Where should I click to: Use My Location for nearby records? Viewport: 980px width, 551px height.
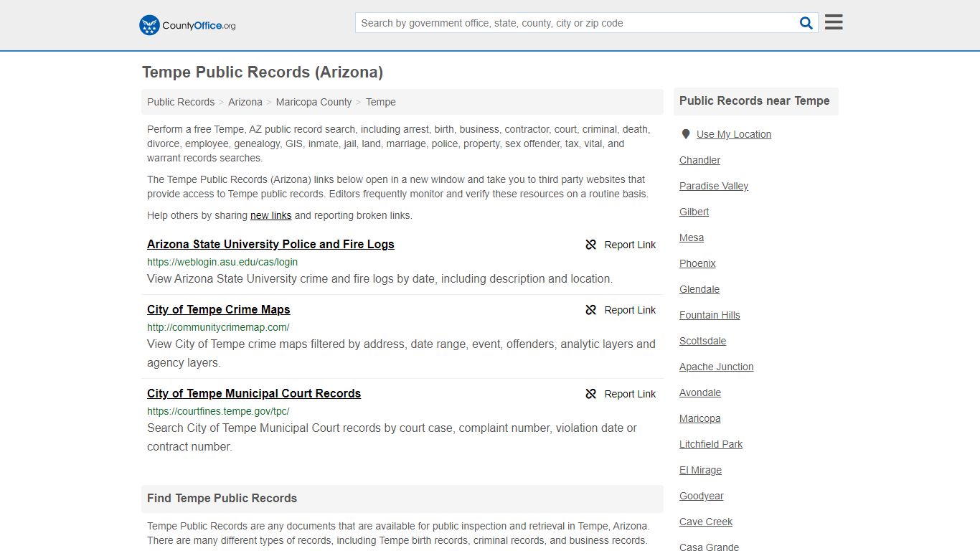click(734, 134)
